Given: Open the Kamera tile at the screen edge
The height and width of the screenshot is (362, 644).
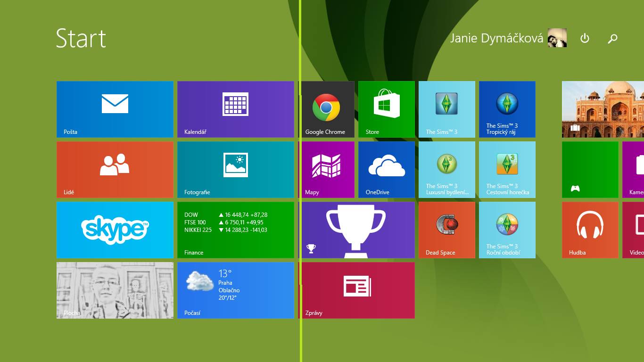Looking at the screenshot, I should [633, 170].
